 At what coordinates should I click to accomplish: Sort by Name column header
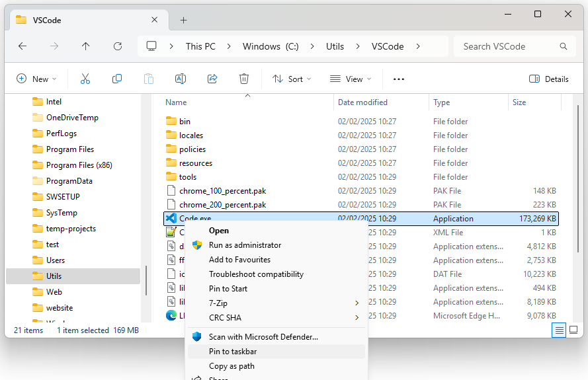click(247, 102)
